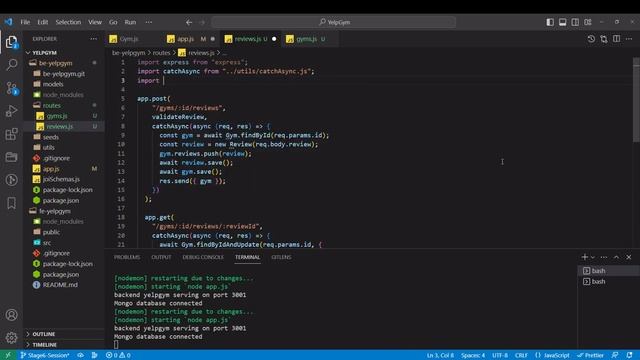Expand the Timeline section

(x=64, y=344)
